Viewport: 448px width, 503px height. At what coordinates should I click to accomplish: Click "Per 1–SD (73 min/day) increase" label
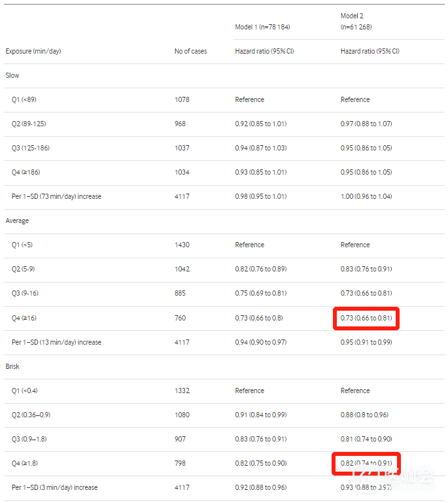[x=56, y=196]
